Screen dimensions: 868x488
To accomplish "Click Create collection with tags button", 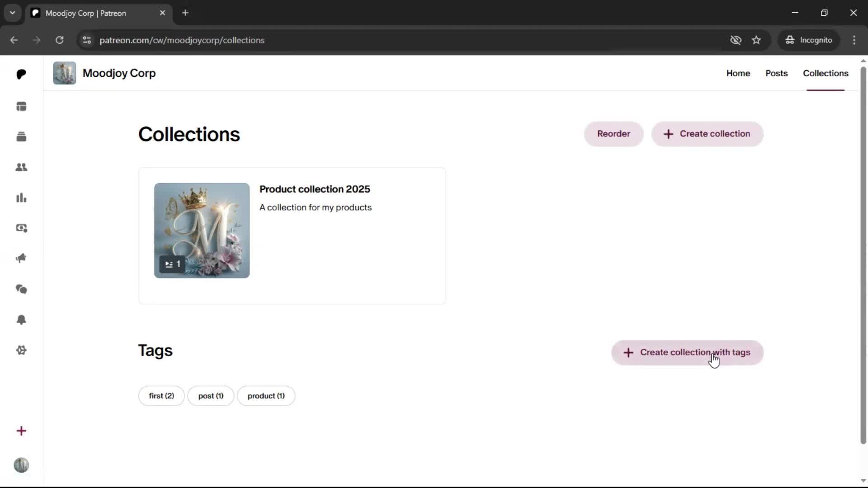I will tap(687, 352).
